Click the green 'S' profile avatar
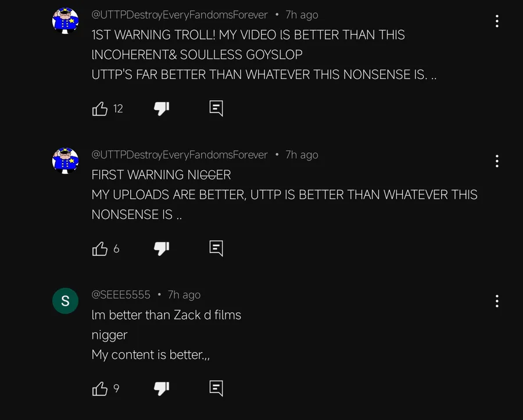The height and width of the screenshot is (420, 523). (x=65, y=301)
